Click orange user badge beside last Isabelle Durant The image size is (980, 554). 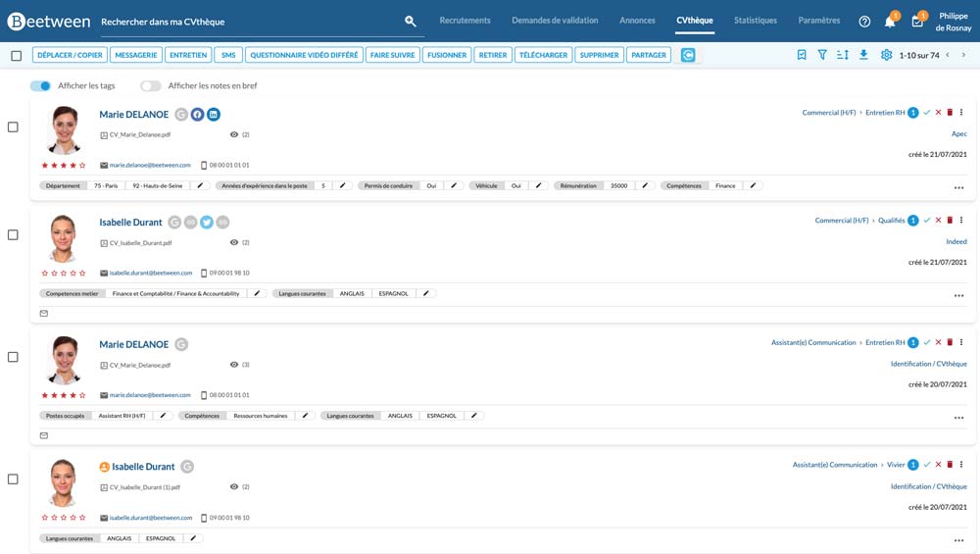pos(105,467)
